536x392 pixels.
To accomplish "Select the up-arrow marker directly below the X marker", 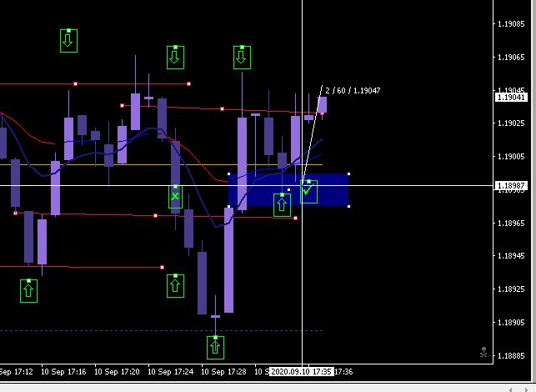I will point(175,285).
